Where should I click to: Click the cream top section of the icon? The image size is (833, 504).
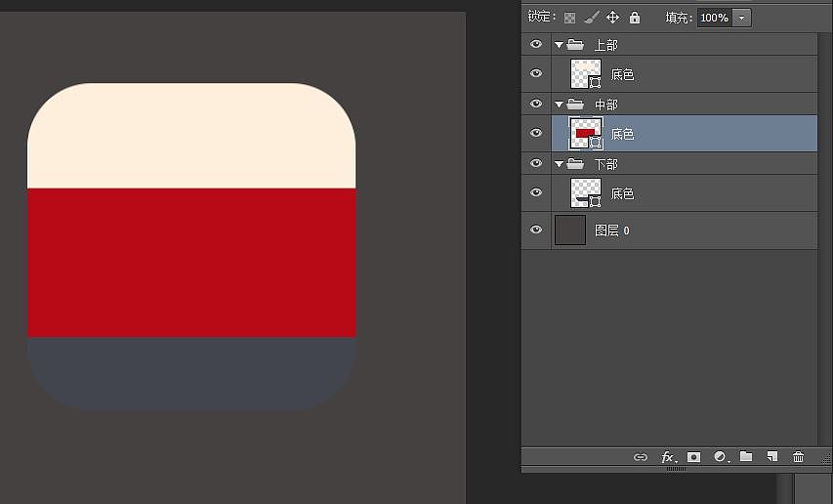(191, 136)
